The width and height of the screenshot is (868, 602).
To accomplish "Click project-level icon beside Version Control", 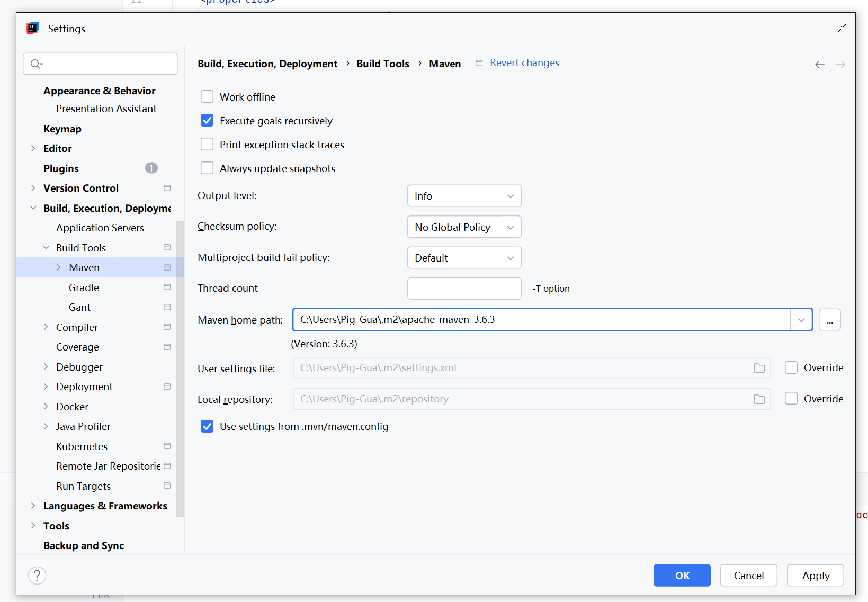I will (167, 188).
